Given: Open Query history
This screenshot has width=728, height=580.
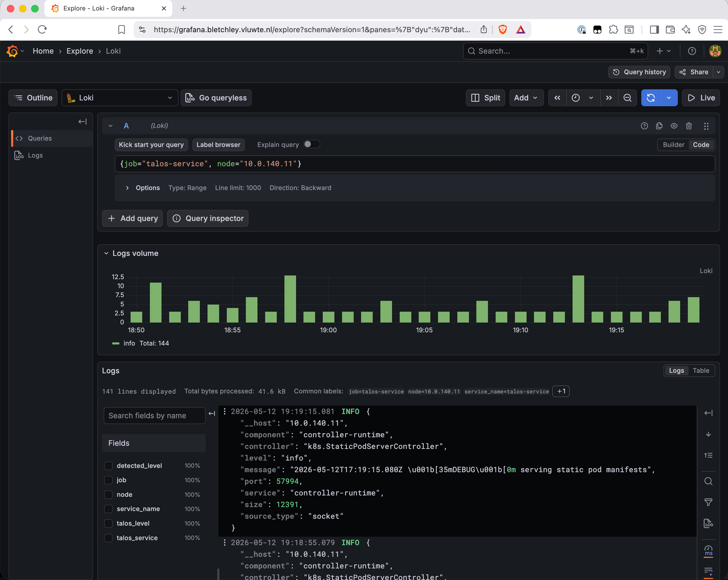Looking at the screenshot, I should click(639, 72).
